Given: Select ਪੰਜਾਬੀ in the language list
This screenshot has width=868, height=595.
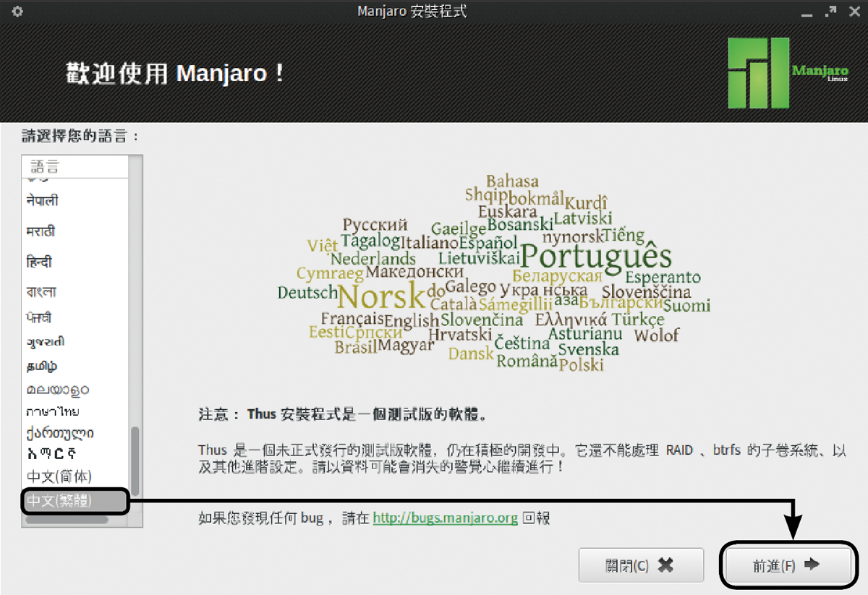Looking at the screenshot, I should (75, 317).
